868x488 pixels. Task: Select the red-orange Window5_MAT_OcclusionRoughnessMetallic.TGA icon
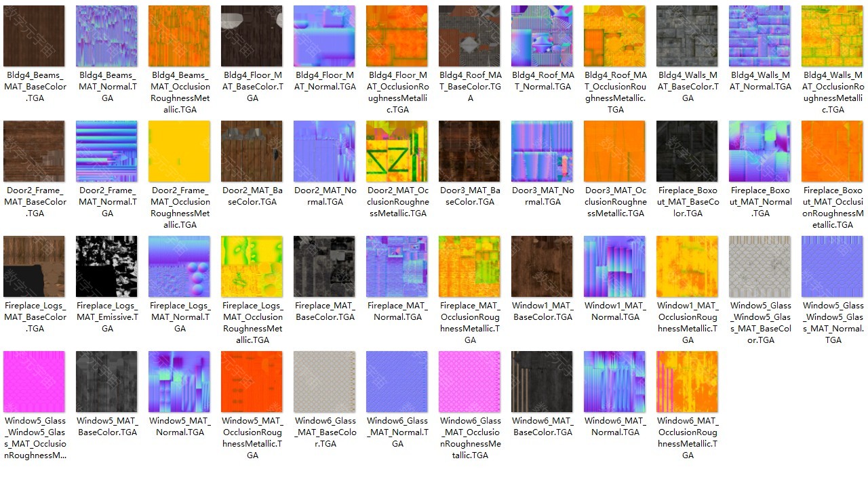click(252, 382)
